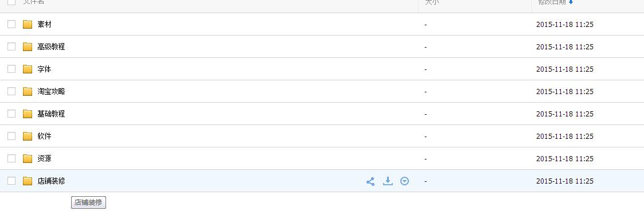Open more options for 店铺装修
The width and height of the screenshot is (644, 214).
click(x=404, y=181)
